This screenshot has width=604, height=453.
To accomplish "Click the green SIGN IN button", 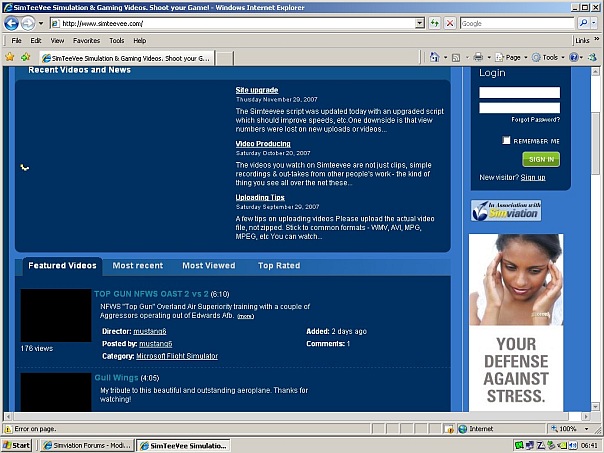I will [x=541, y=159].
